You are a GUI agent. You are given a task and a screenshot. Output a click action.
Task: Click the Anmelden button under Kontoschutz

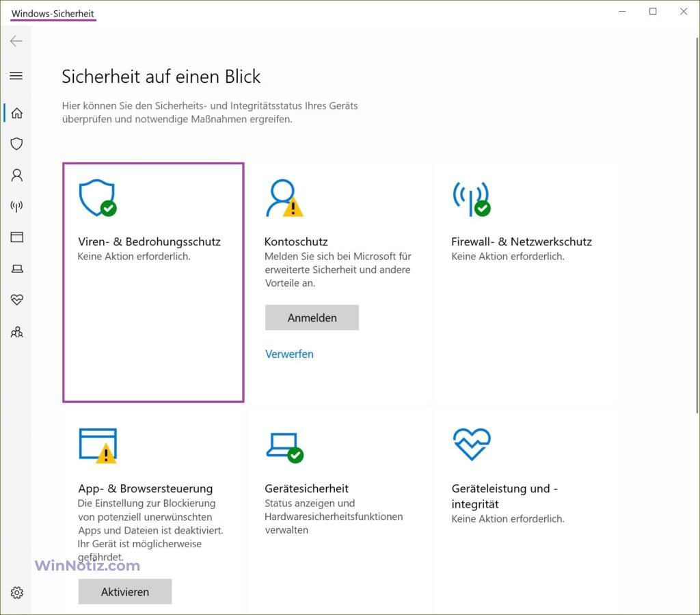pos(312,317)
